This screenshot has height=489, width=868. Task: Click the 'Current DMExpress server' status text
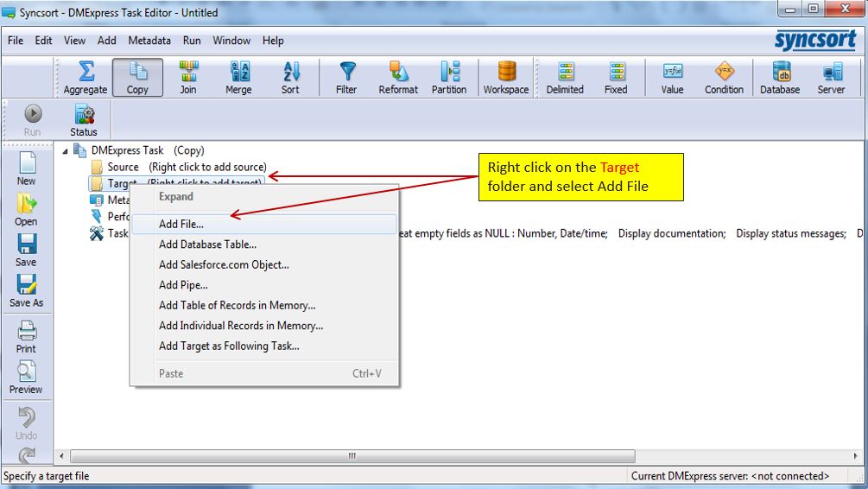pyautogui.click(x=730, y=476)
